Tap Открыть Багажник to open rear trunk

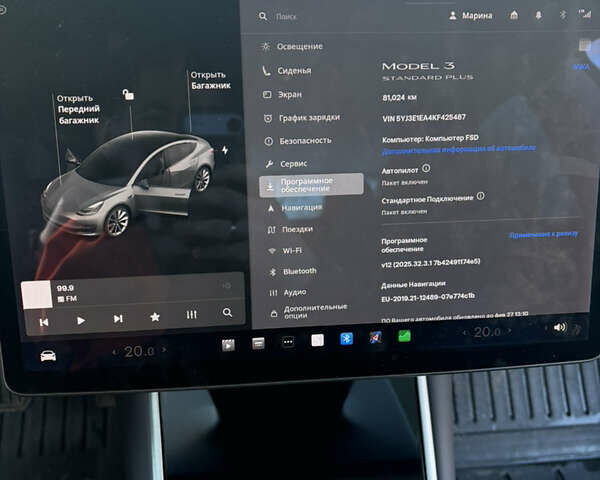(210, 80)
